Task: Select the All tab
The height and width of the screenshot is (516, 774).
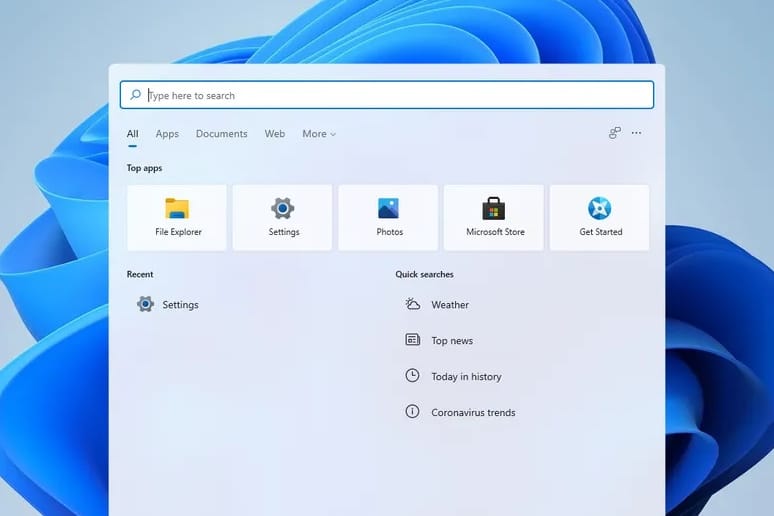Action: 132,134
